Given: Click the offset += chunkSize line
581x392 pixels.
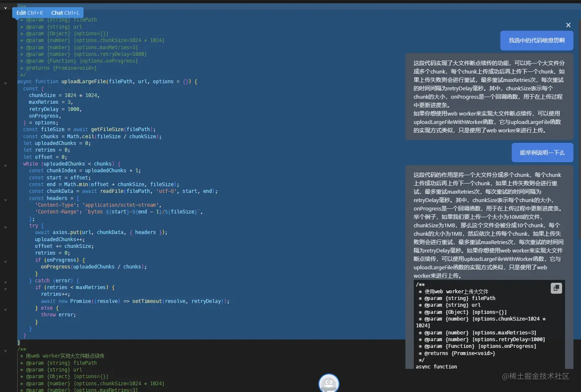Looking at the screenshot, I should click(64, 246).
